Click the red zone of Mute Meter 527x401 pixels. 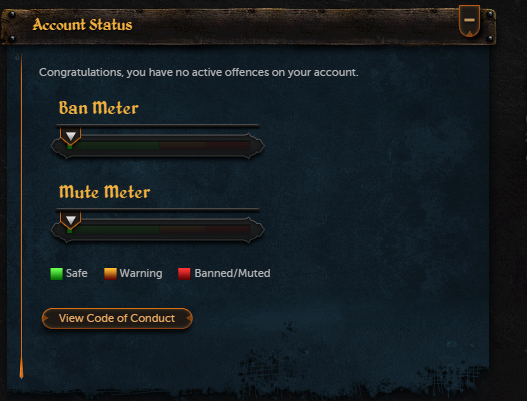pyautogui.click(x=228, y=230)
